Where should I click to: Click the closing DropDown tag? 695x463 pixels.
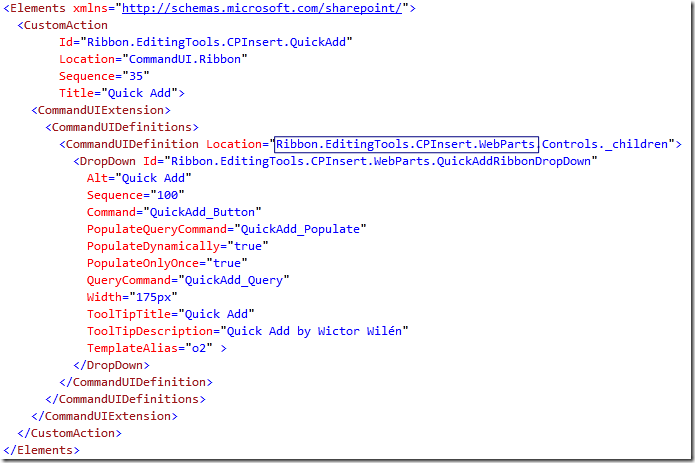pos(111,365)
